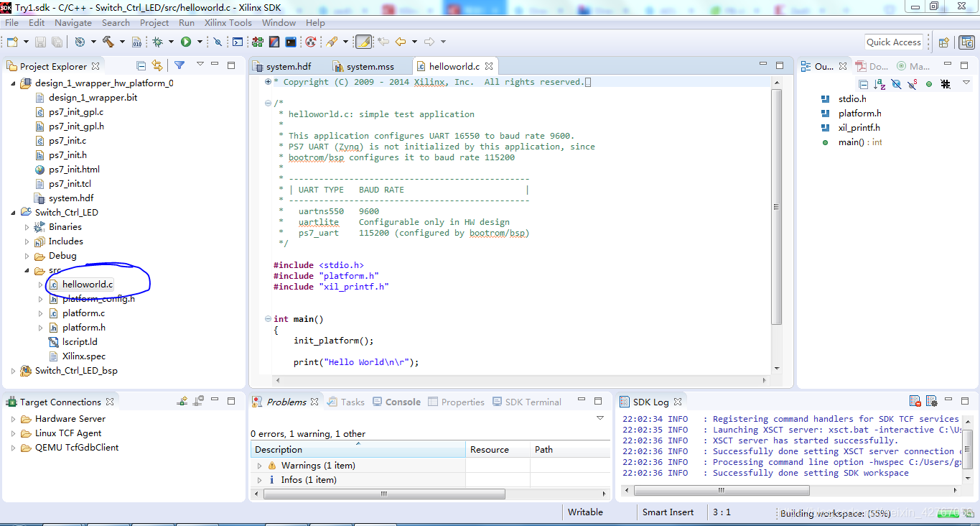Toggle Link with Editor in Project Explorer
980x526 pixels.
tap(157, 65)
